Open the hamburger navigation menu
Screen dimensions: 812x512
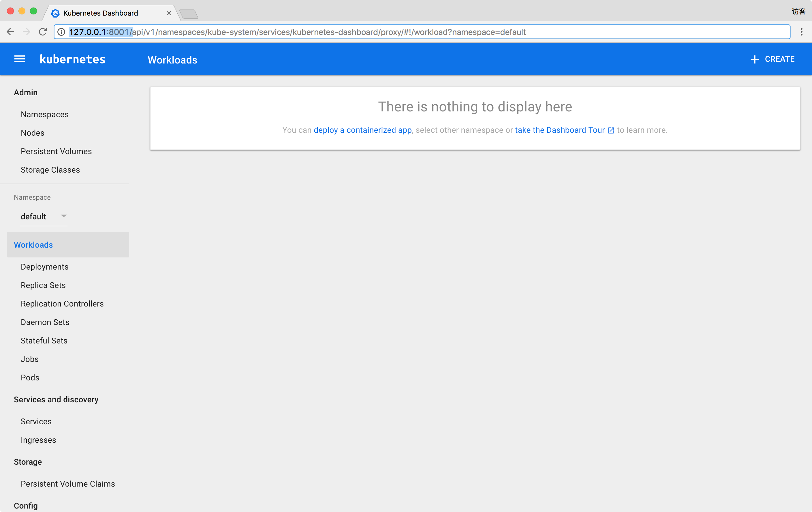pos(20,59)
